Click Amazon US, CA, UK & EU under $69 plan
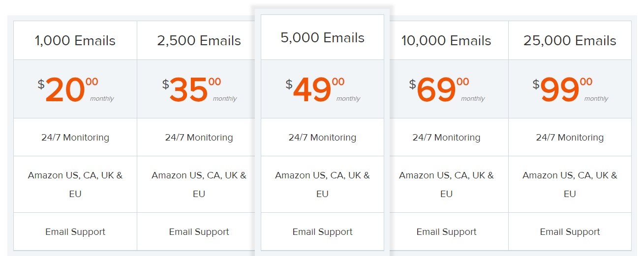 [x=446, y=184]
